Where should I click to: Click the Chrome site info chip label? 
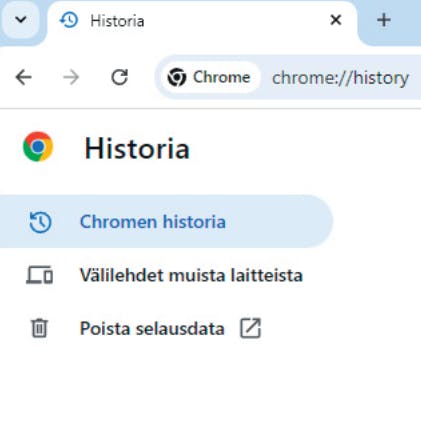coord(221,77)
